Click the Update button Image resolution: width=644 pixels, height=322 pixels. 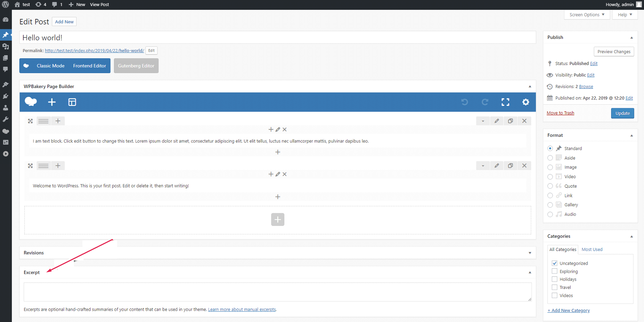click(x=622, y=113)
